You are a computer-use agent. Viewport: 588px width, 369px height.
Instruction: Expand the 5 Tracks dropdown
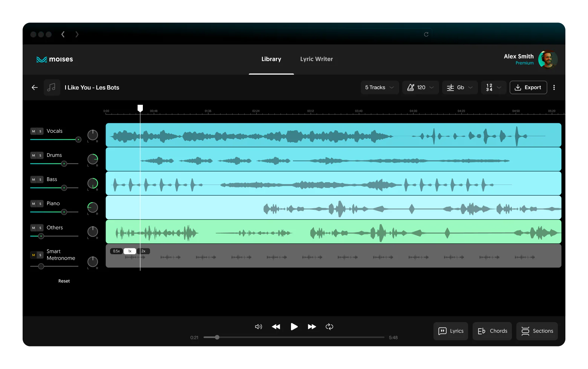380,88
